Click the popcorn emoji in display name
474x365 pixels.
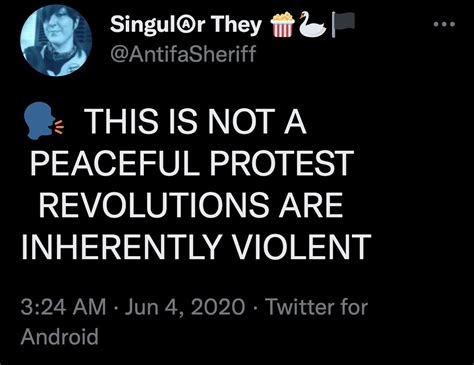(282, 25)
